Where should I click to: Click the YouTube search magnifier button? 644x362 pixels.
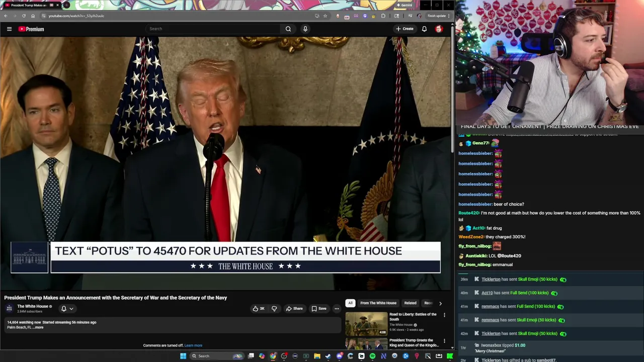(288, 29)
